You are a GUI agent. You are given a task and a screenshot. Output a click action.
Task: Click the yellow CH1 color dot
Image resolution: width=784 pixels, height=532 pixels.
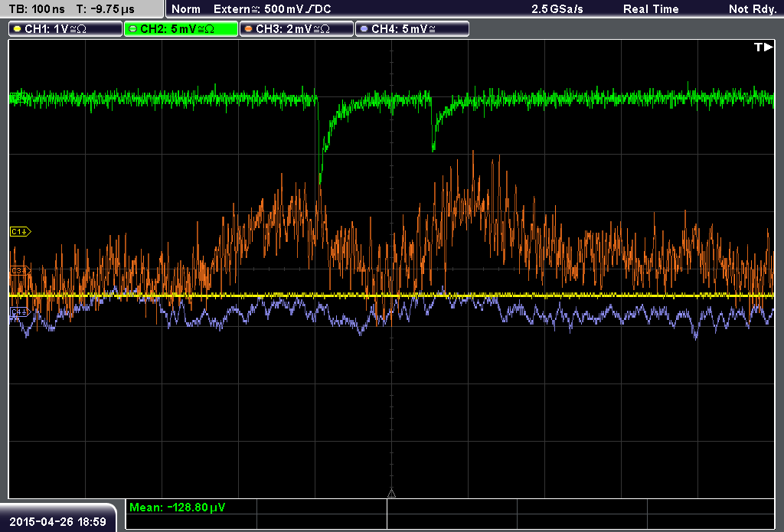[18, 29]
